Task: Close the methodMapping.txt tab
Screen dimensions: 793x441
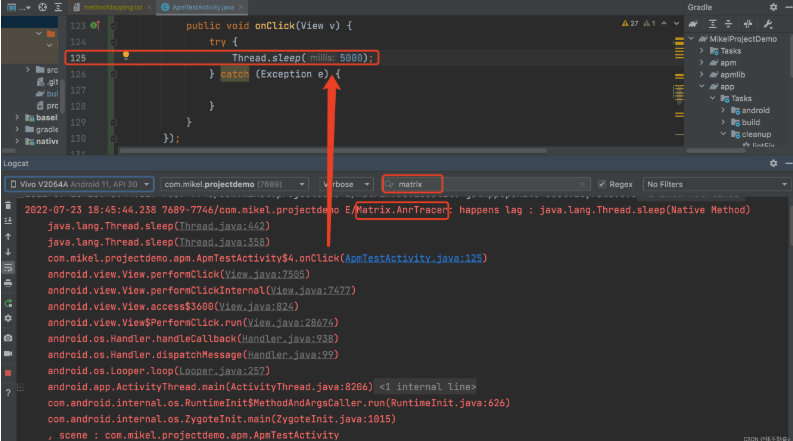Action: pos(149,7)
